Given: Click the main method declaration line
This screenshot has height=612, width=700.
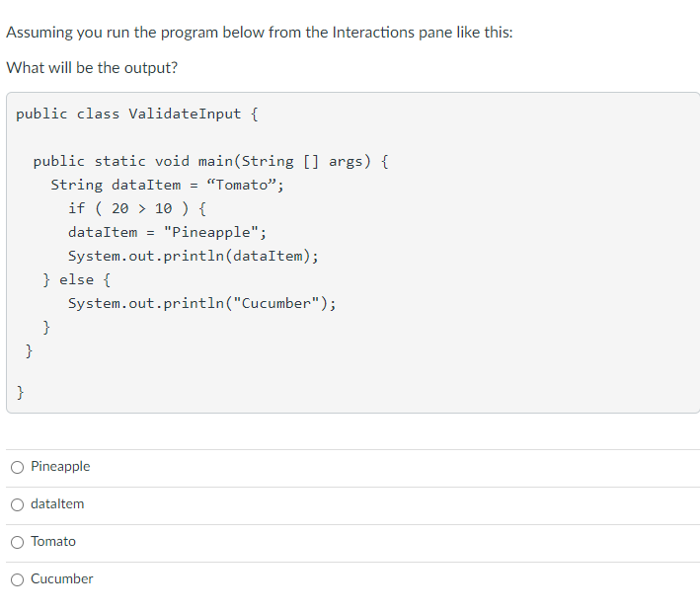Looking at the screenshot, I should (x=210, y=161).
